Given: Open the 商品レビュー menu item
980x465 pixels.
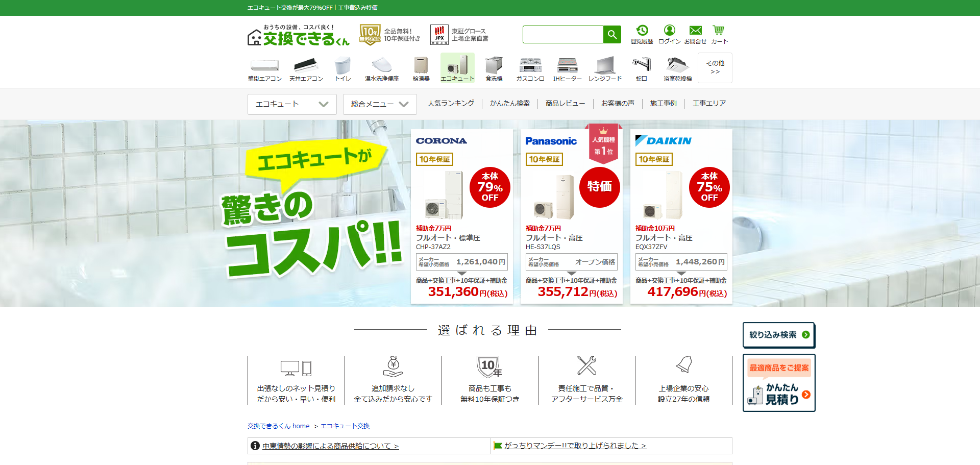Looking at the screenshot, I should [565, 103].
